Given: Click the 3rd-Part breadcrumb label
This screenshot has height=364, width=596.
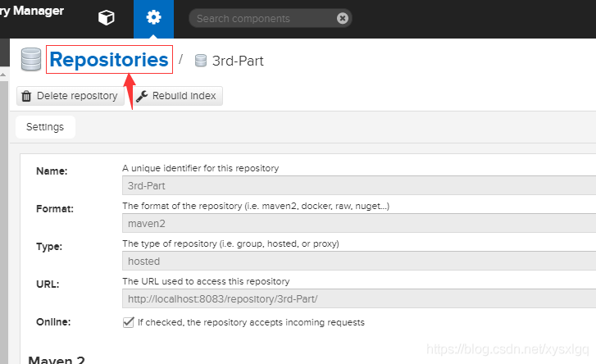Looking at the screenshot, I should [238, 61].
